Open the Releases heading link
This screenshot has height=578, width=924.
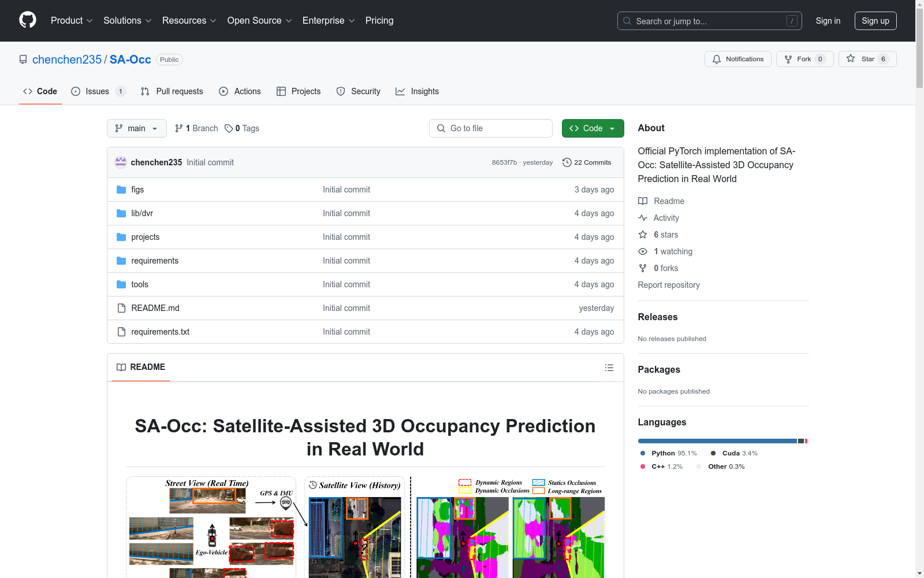pyautogui.click(x=658, y=317)
